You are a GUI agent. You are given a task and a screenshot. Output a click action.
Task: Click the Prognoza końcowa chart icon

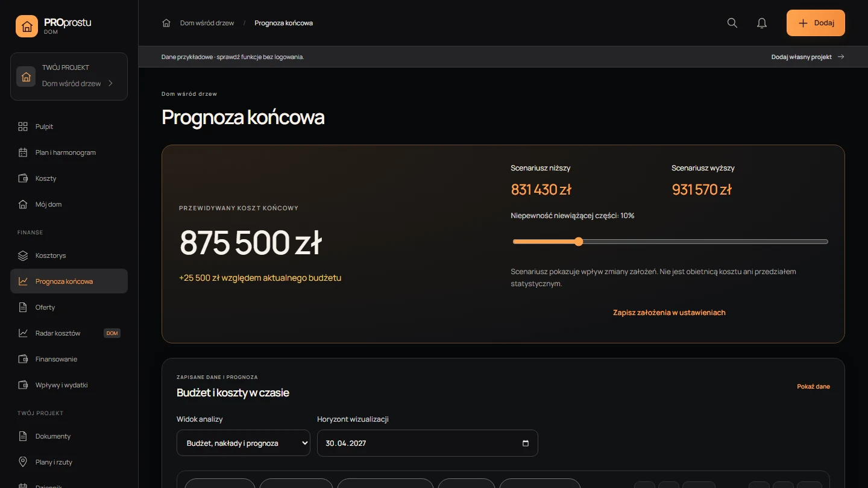pyautogui.click(x=23, y=281)
